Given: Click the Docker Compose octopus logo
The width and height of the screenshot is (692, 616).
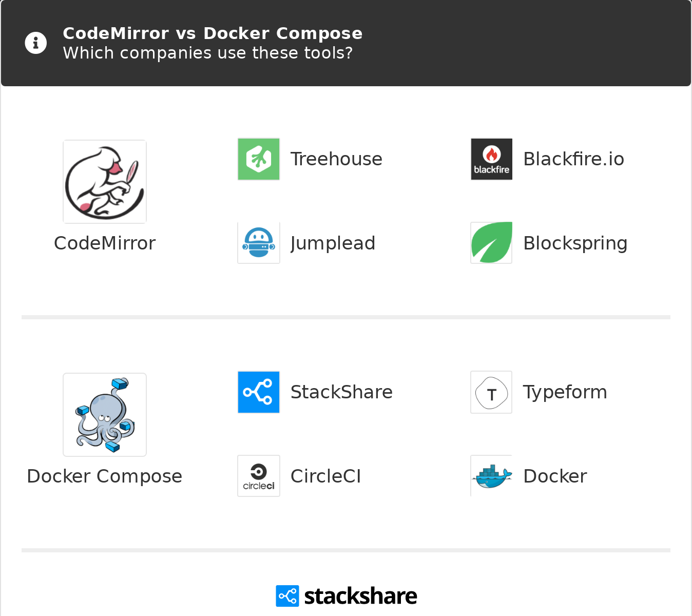Looking at the screenshot, I should click(x=105, y=415).
